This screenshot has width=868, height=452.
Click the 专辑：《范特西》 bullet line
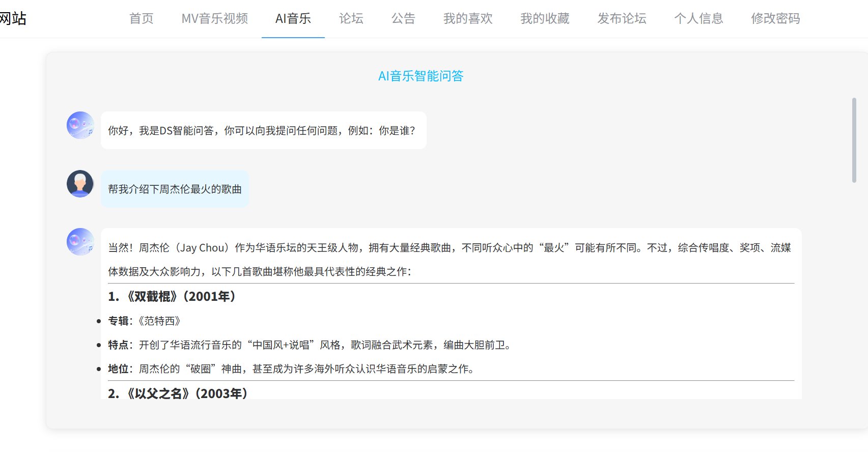[x=145, y=321]
